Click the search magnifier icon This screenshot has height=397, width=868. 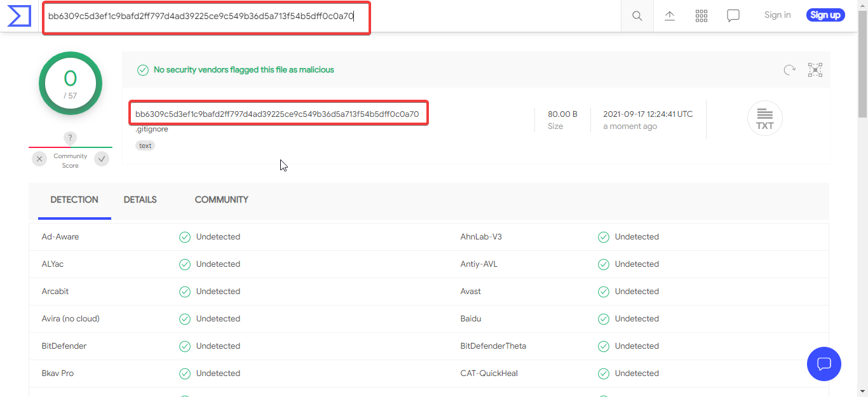[x=637, y=16]
